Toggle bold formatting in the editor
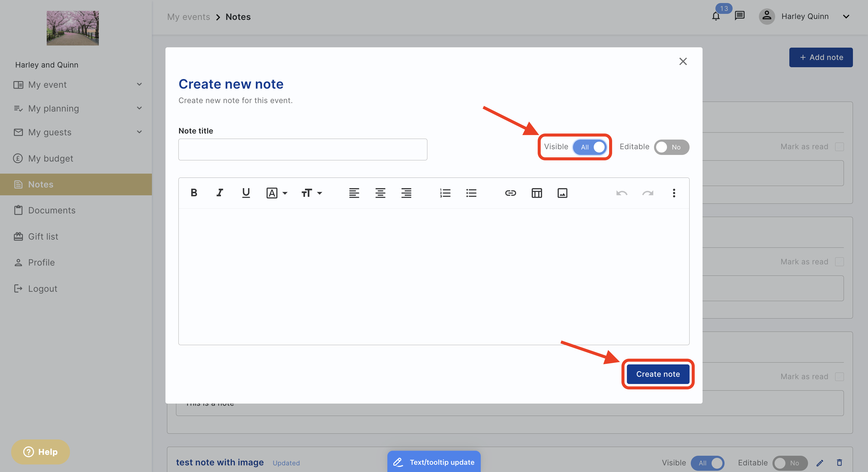Viewport: 868px width, 472px height. point(194,193)
